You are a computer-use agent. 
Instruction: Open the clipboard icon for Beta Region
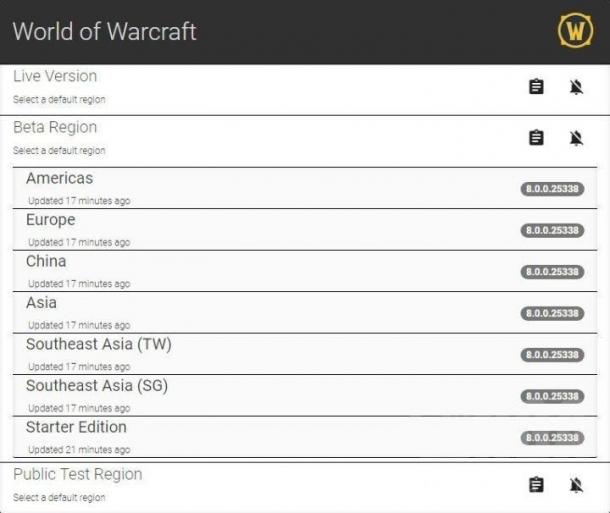(x=536, y=137)
